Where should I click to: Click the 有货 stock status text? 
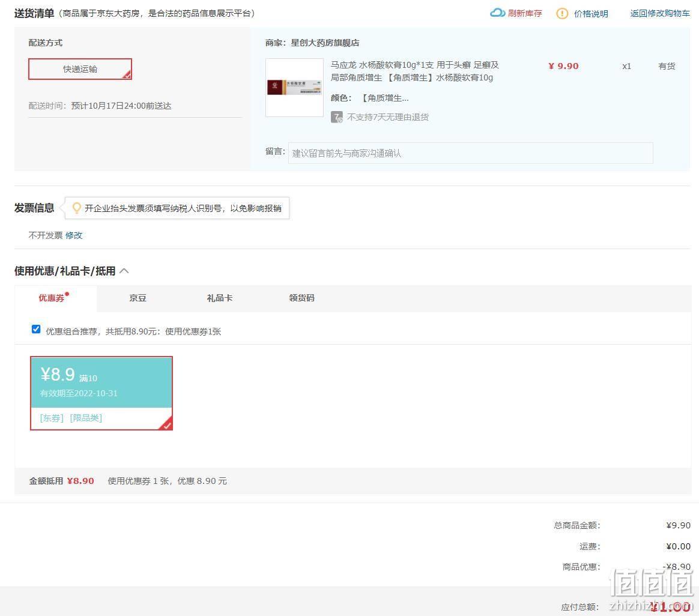667,67
